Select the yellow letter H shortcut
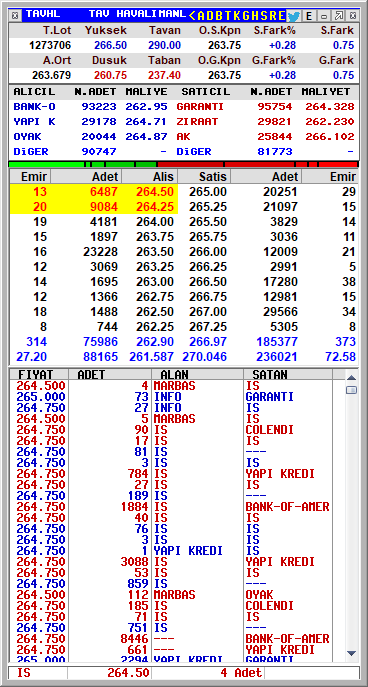This screenshot has height=687, width=368. (256, 16)
